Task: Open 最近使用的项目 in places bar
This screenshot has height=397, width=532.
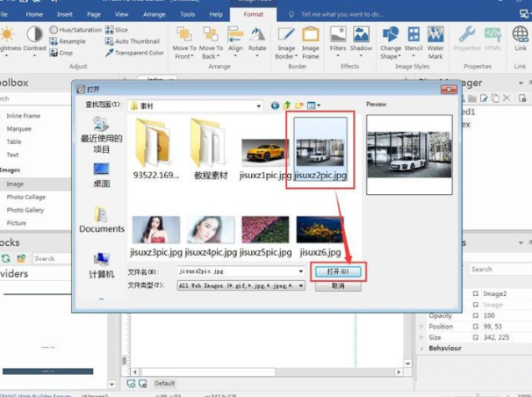Action: click(x=101, y=134)
